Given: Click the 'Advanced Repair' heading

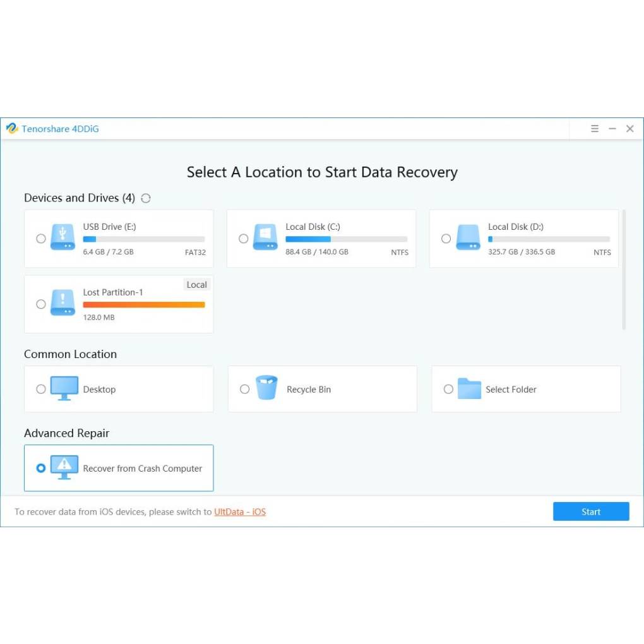Looking at the screenshot, I should point(66,433).
